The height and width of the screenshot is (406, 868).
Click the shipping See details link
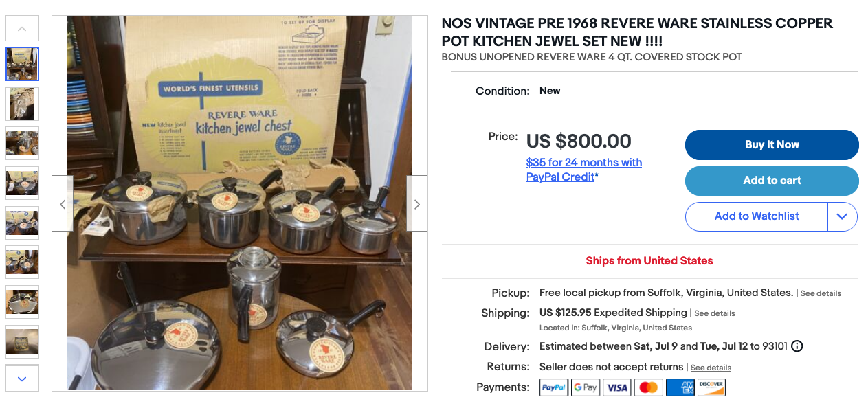(x=714, y=313)
